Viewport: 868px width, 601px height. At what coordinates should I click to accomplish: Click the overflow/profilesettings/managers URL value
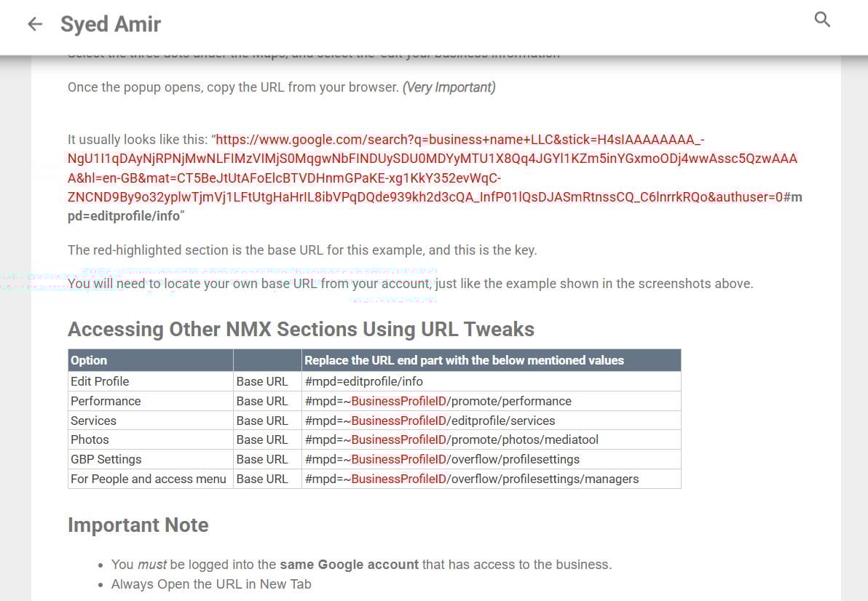coord(471,479)
